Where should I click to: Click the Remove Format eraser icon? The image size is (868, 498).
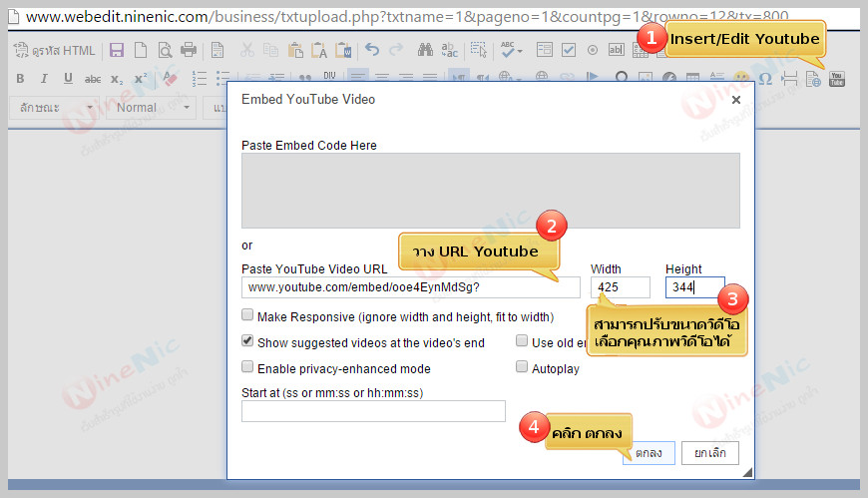(x=170, y=79)
